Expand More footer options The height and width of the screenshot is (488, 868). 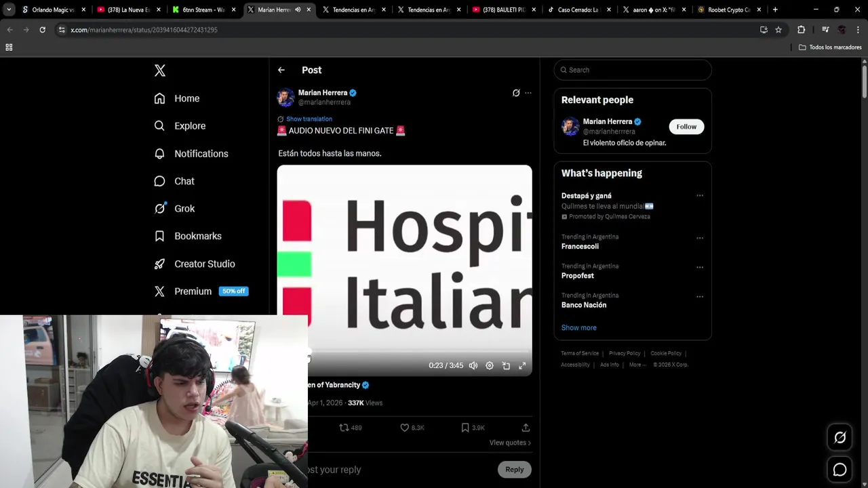637,365
